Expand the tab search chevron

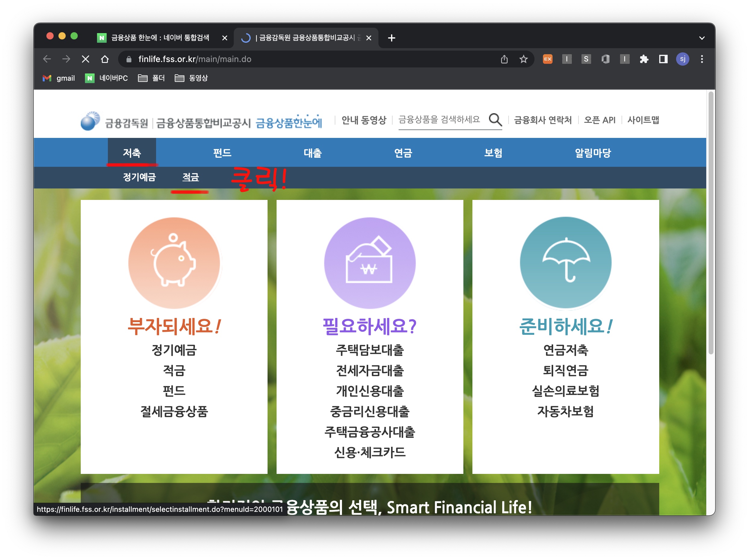[x=702, y=38]
